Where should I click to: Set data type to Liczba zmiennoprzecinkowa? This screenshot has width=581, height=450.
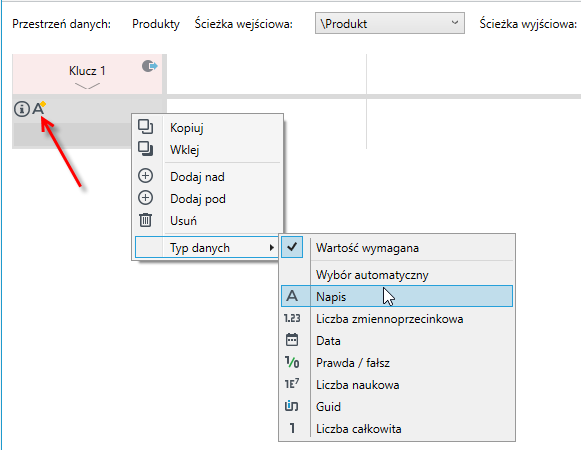(x=397, y=318)
